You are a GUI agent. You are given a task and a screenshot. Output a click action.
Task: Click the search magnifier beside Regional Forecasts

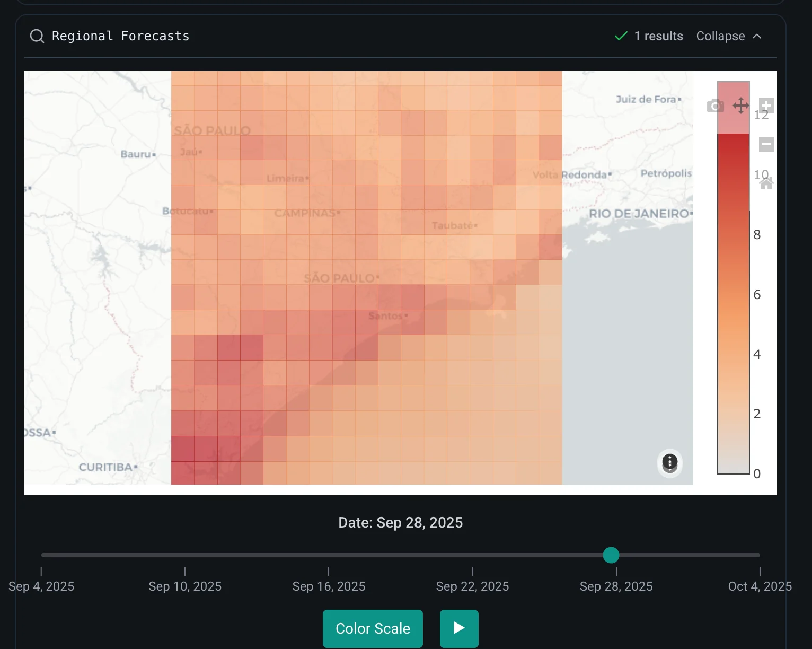pos(37,36)
